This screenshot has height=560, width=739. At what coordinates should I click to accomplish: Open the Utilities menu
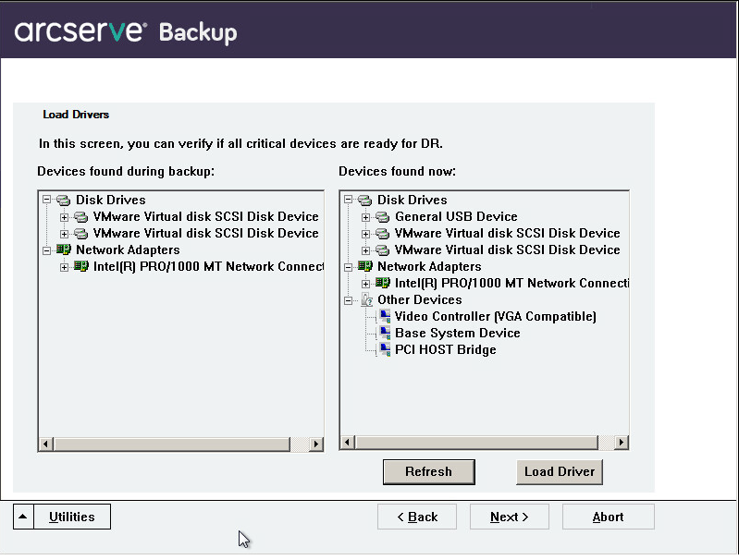(x=72, y=517)
